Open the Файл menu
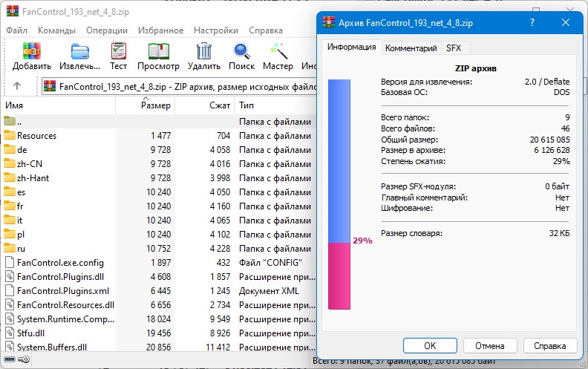 pos(16,30)
